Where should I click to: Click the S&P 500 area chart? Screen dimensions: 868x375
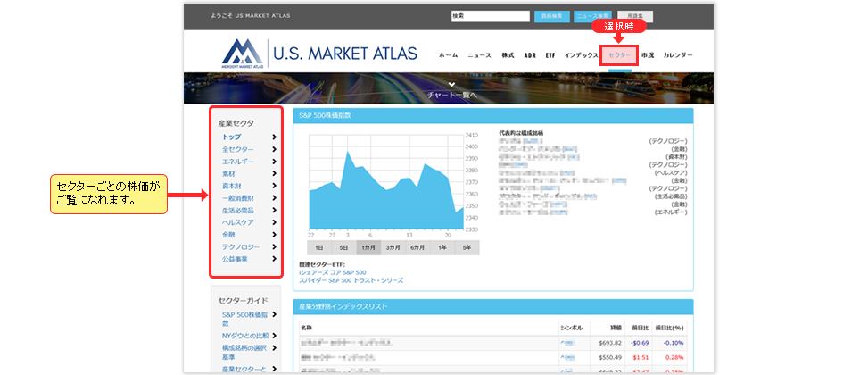(386, 181)
